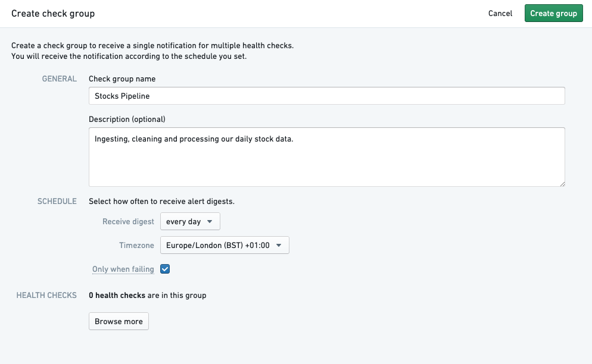Click the 'Receive digest' label
The width and height of the screenshot is (592, 364).
click(x=128, y=222)
